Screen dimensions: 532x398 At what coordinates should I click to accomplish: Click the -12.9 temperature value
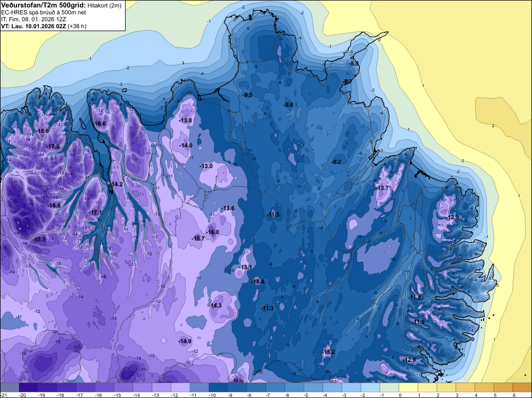[x=453, y=217]
